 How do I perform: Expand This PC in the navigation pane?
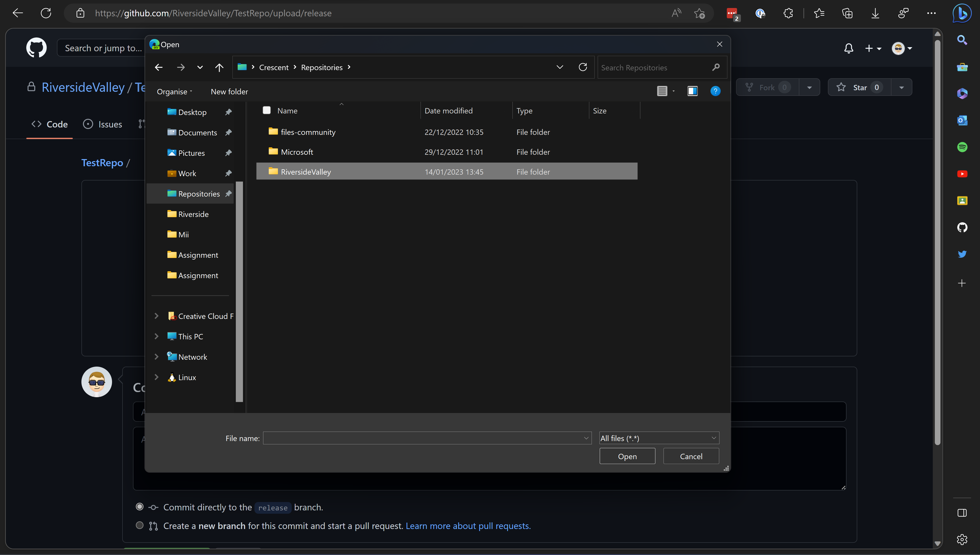[x=156, y=336]
